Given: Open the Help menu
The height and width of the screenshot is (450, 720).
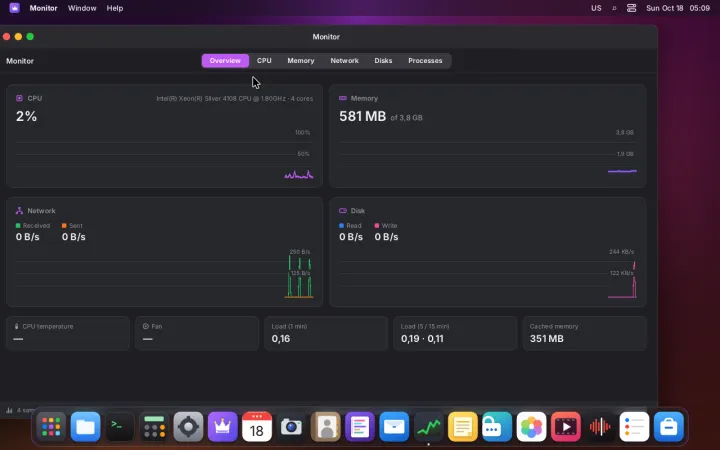Looking at the screenshot, I should (x=115, y=8).
